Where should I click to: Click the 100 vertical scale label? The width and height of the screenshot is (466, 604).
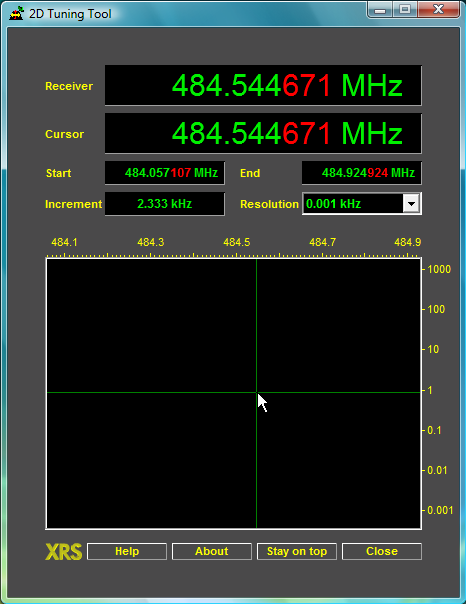pos(436,309)
